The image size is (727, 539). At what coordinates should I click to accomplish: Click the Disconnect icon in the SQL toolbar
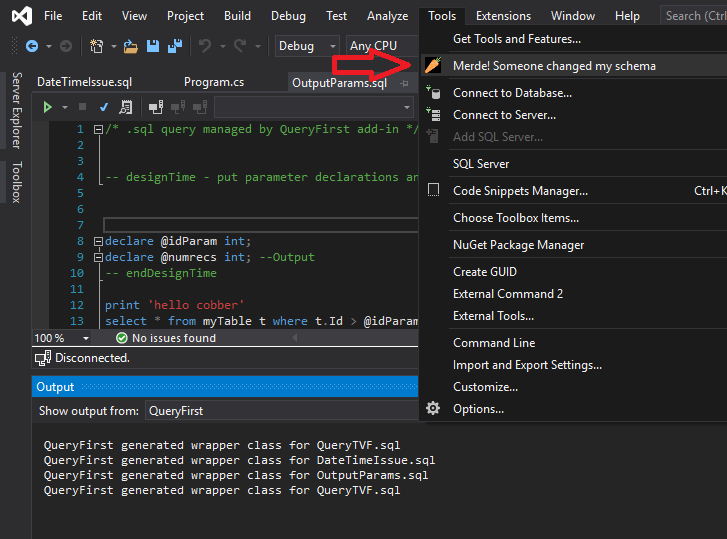tap(178, 108)
